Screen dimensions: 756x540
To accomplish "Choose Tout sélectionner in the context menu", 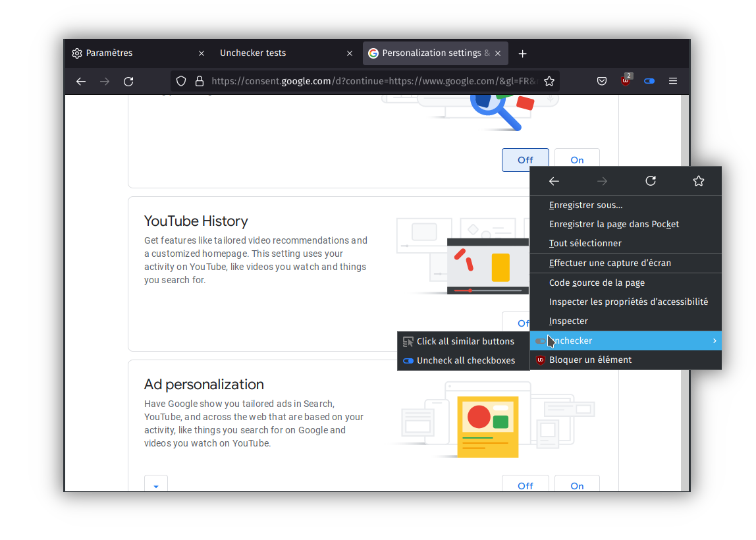I will (626, 244).
